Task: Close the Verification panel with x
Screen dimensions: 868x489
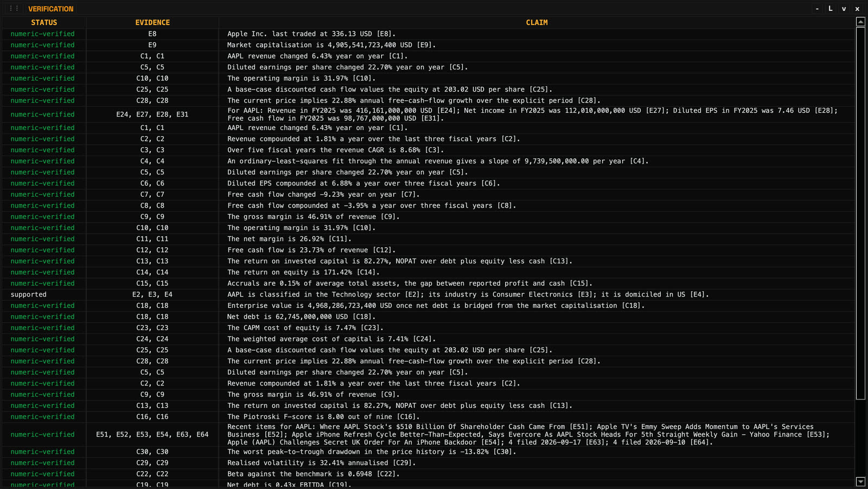Action: click(857, 9)
